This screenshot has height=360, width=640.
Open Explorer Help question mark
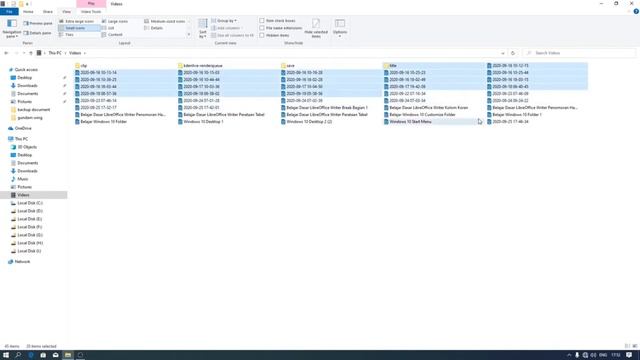636,12
